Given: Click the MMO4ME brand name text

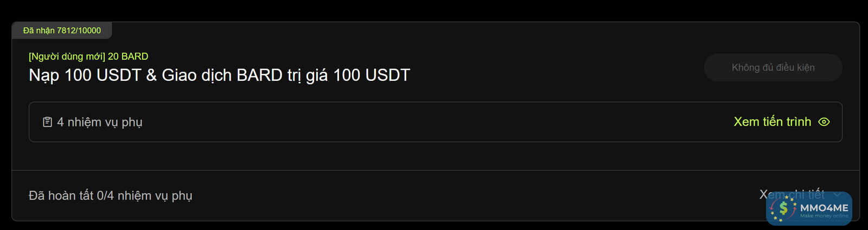Looking at the screenshot, I should (824, 208).
